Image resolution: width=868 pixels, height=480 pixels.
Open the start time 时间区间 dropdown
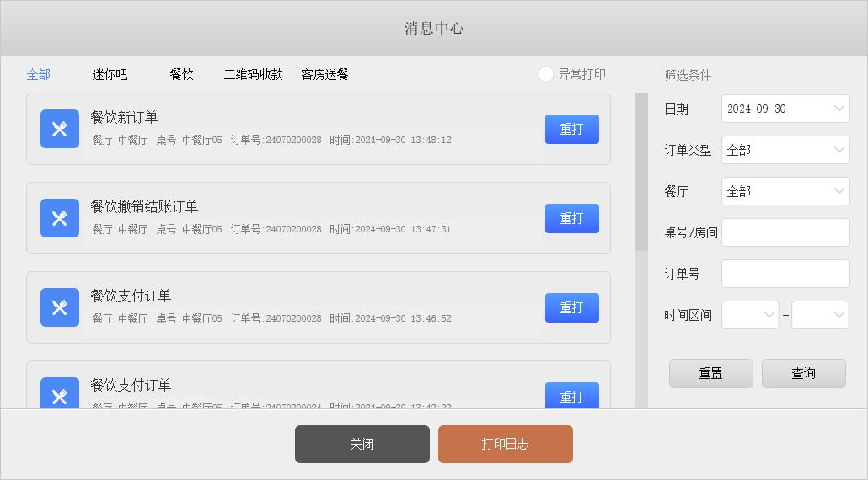[750, 315]
